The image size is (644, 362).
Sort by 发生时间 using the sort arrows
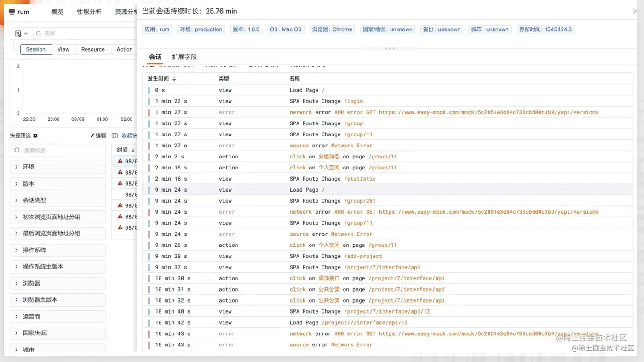(174, 79)
